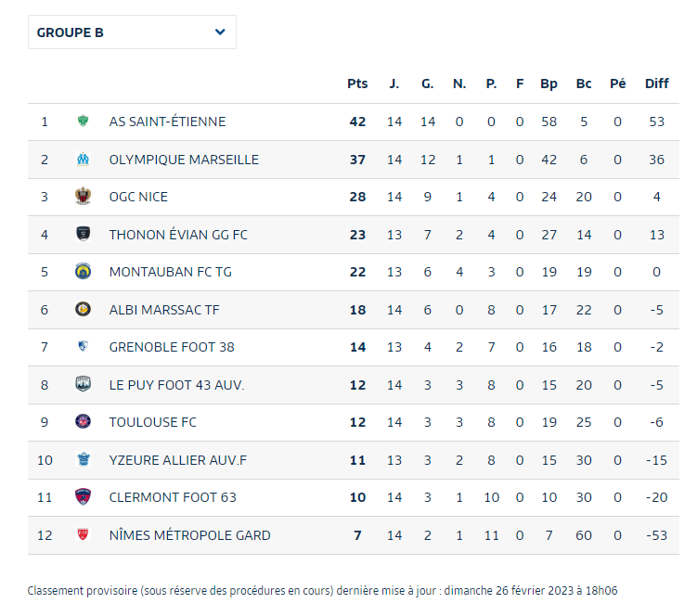Click the Bp goals-for column header

[549, 83]
